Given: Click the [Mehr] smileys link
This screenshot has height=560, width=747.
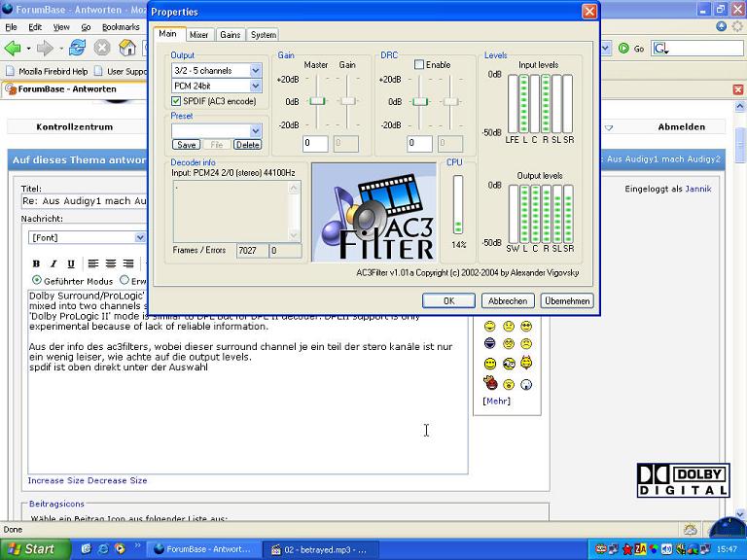Looking at the screenshot, I should [496, 401].
